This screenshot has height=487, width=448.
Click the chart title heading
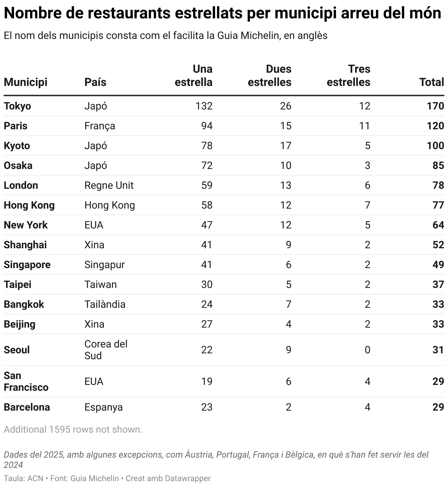click(x=223, y=13)
